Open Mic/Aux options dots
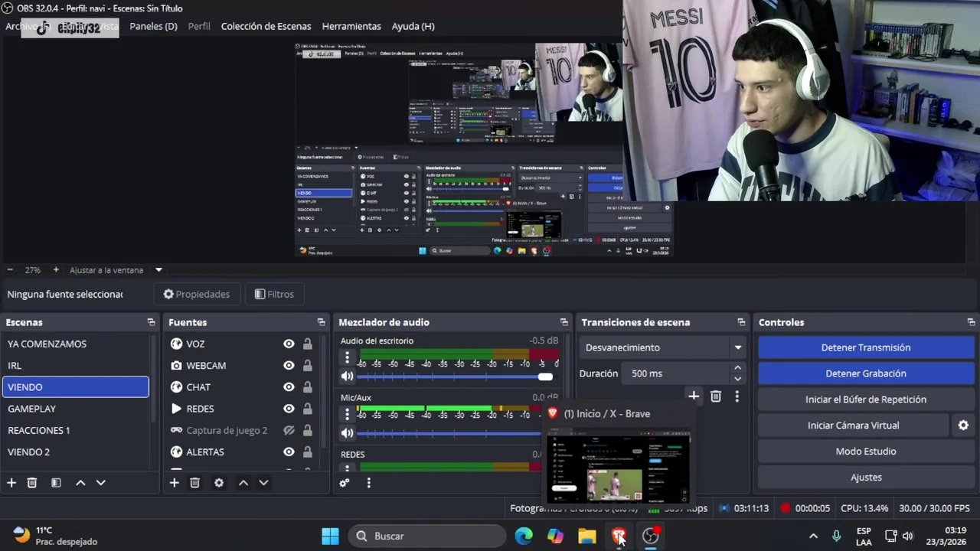980x551 pixels. 347,414
